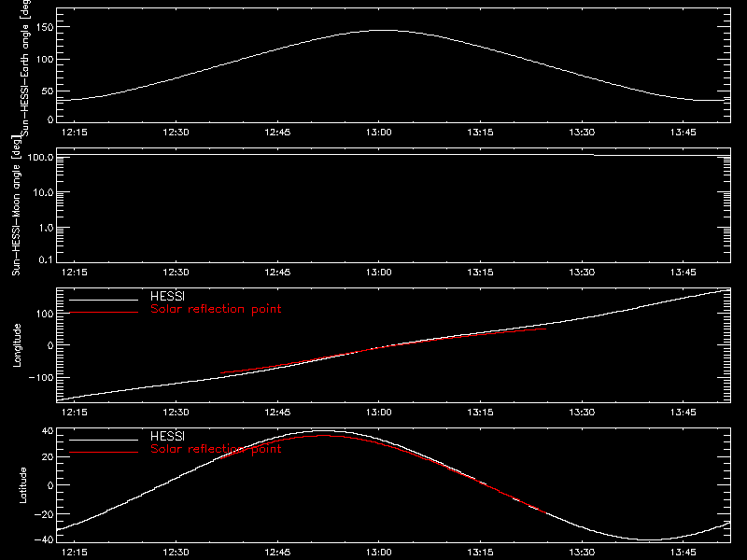Click the 0.1 tick label on Moon angle axis
Image resolution: width=747 pixels, height=560 pixels.
pyautogui.click(x=46, y=259)
